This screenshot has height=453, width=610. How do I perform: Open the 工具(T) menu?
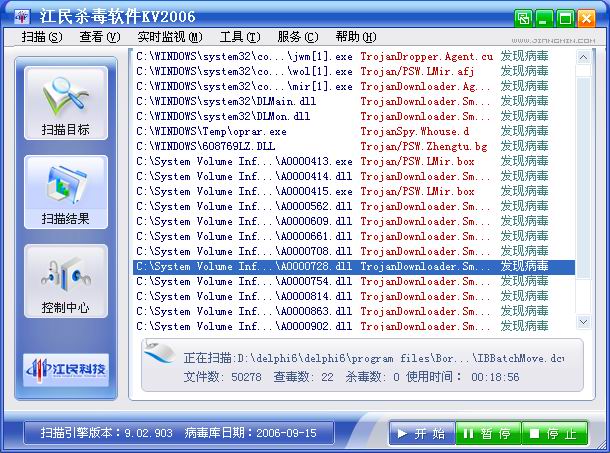coord(240,37)
